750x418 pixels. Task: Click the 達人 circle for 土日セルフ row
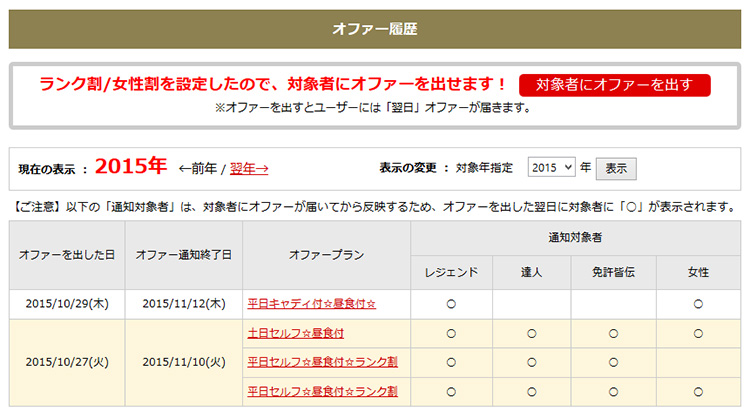[531, 333]
